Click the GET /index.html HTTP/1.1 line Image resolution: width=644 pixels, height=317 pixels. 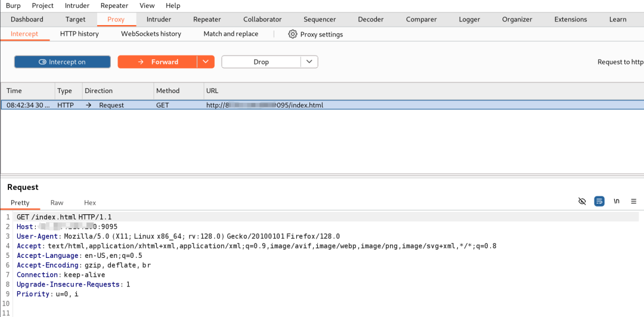coord(64,217)
